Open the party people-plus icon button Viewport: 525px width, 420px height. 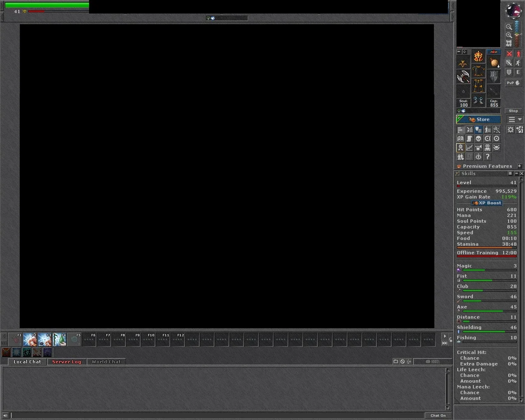(x=460, y=157)
